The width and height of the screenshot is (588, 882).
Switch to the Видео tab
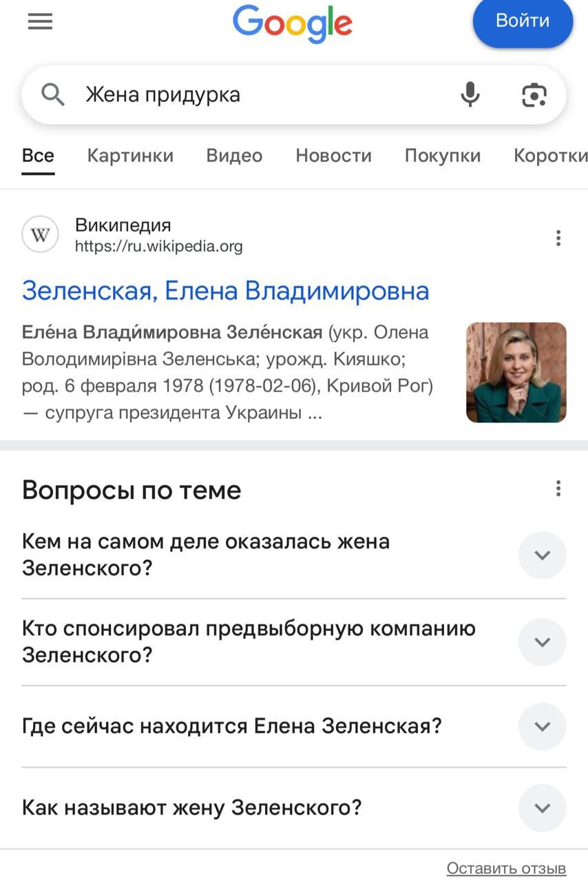tap(234, 156)
